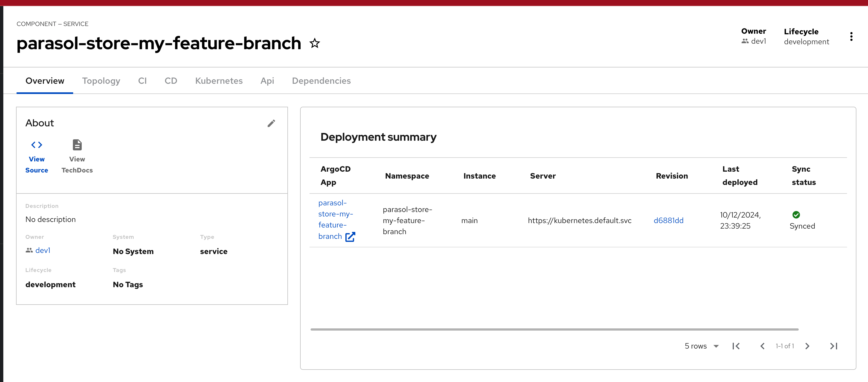Click the Server column header
868x382 pixels.
[543, 176]
